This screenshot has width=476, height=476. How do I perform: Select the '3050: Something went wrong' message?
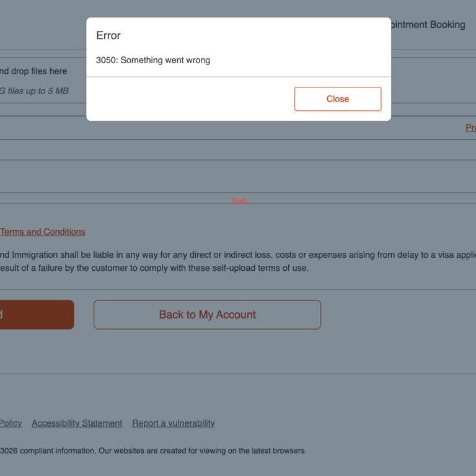(153, 60)
